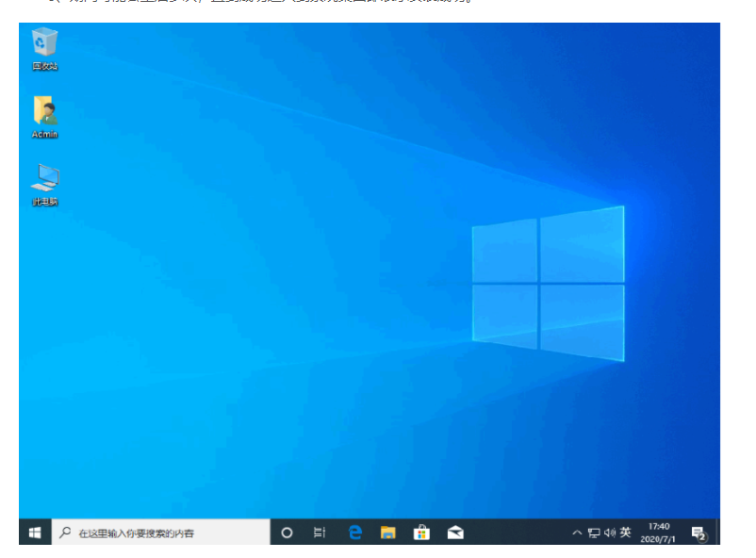Screen dimensions: 756x558
Task: Toggle the input method 英 indicator
Action: coord(625,533)
